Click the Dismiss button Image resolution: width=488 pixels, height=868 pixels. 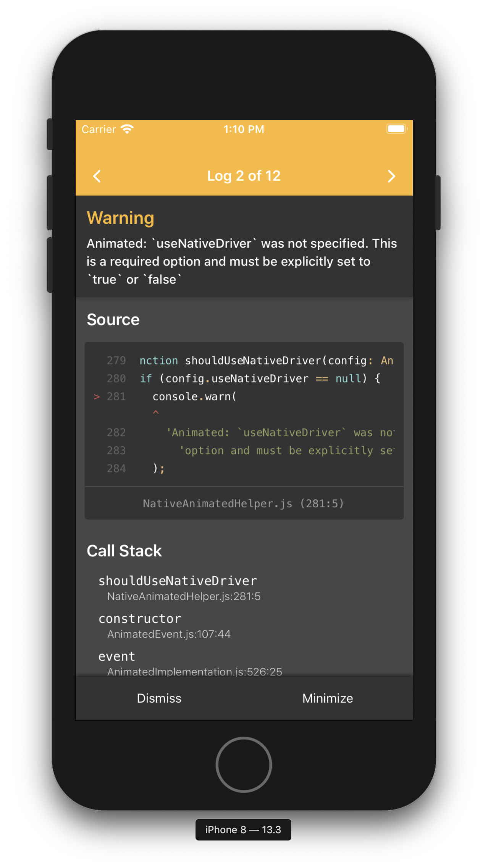159,698
